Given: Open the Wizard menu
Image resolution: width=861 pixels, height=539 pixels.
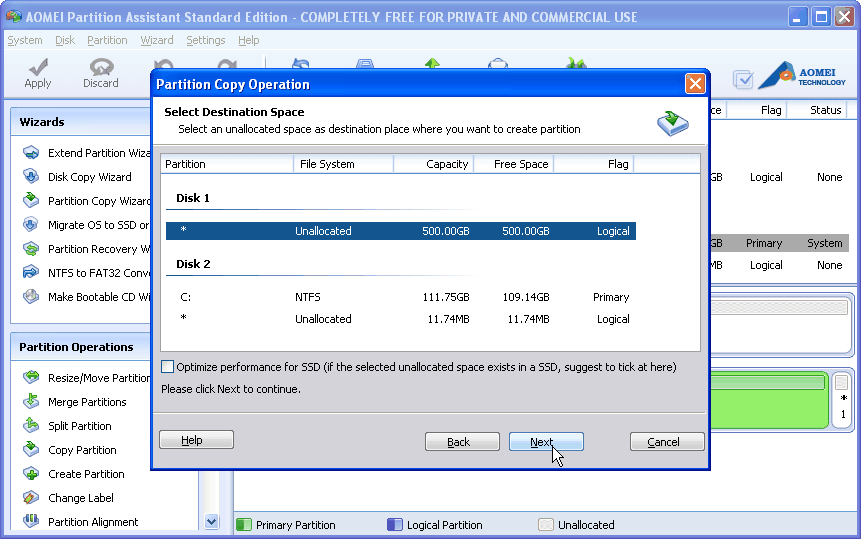Looking at the screenshot, I should pos(156,40).
